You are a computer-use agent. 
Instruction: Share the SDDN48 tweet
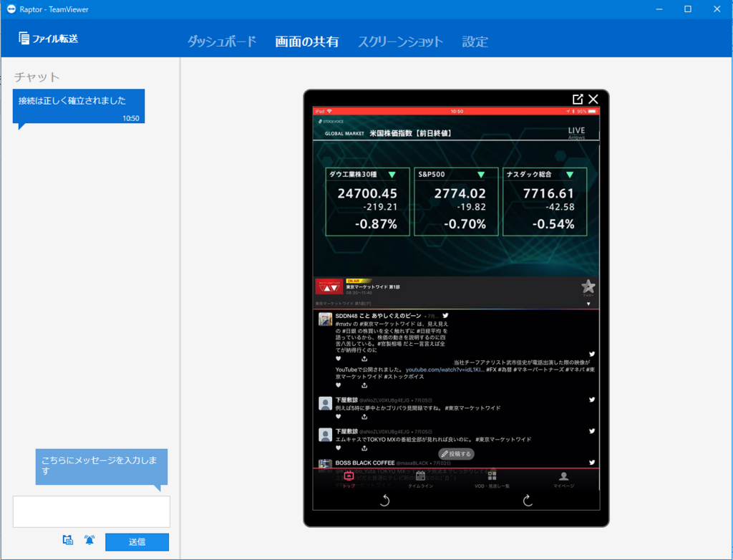point(364,359)
